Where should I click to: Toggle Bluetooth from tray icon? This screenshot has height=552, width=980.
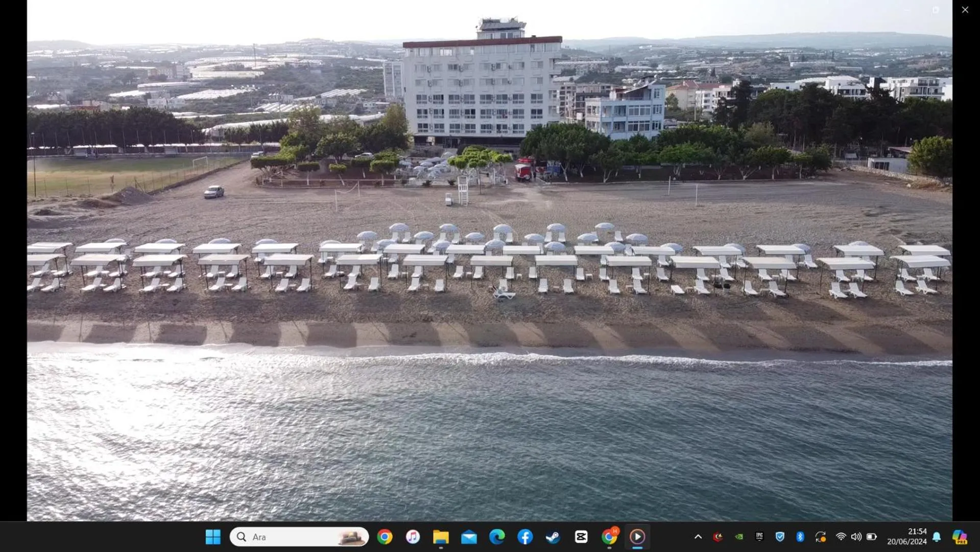pyautogui.click(x=800, y=537)
